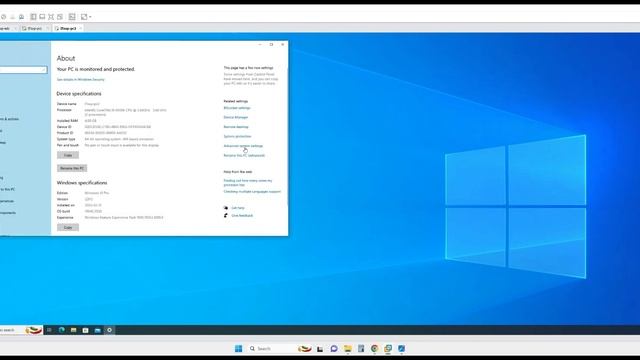
Task: Click the search highlight icon beside the host Search box
Action: point(304,349)
